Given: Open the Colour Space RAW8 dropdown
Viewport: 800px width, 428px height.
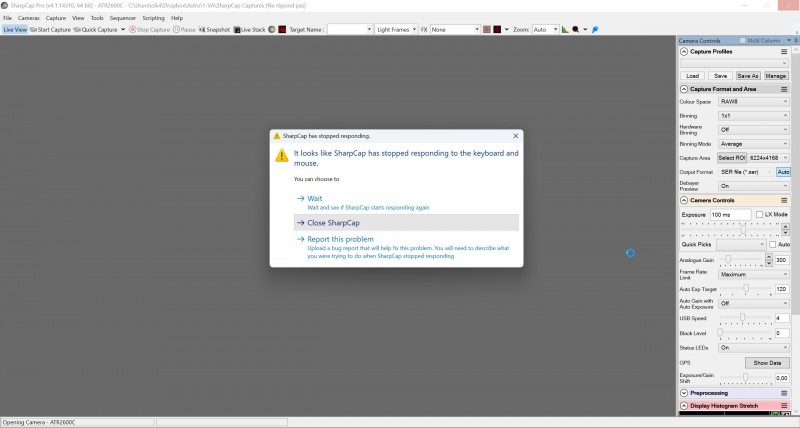Looking at the screenshot, I should [754, 102].
